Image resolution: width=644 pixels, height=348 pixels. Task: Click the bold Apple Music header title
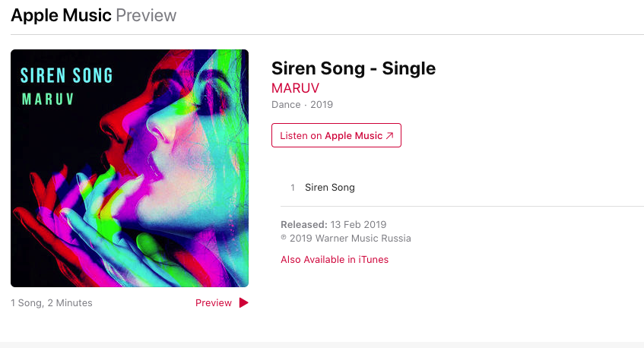61,15
